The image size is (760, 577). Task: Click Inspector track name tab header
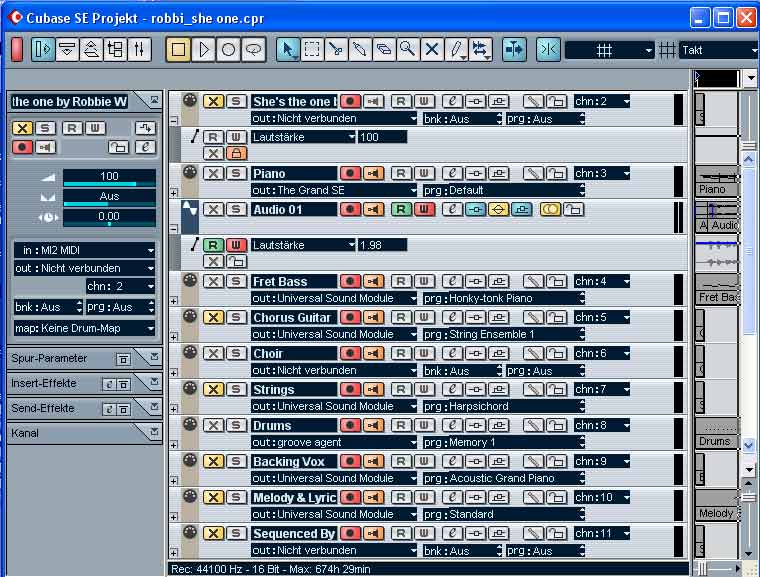click(x=69, y=101)
